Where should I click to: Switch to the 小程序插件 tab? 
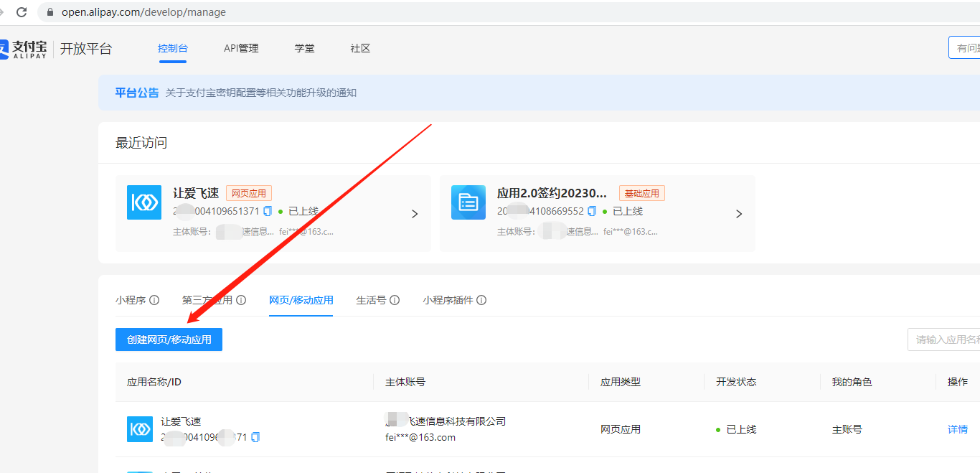(x=448, y=300)
